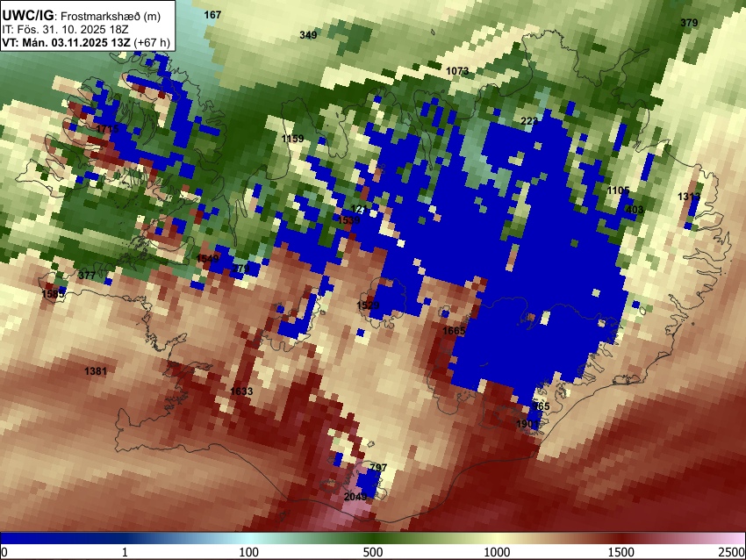Click the map value 167
746x560 pixels.
point(212,15)
